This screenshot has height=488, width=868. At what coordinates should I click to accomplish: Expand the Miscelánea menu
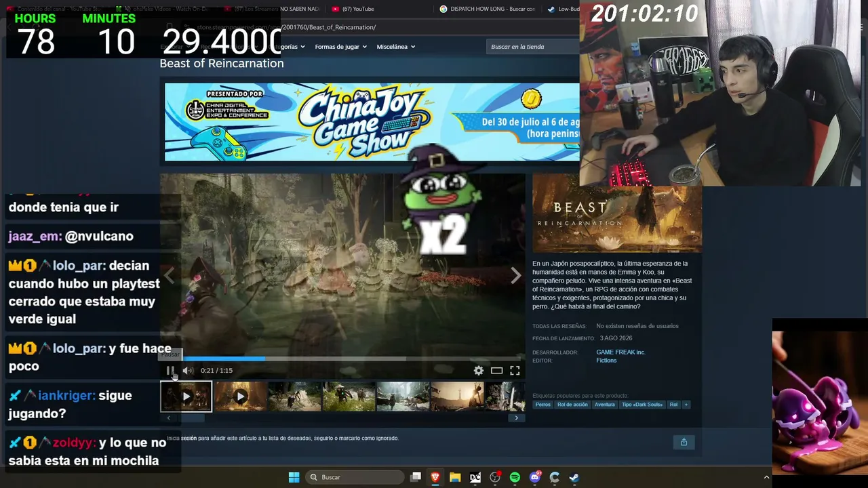396,47
